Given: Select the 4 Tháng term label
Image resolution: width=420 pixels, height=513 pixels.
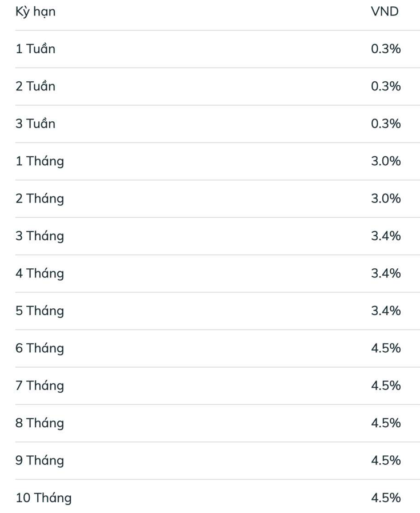Looking at the screenshot, I should pyautogui.click(x=39, y=273).
